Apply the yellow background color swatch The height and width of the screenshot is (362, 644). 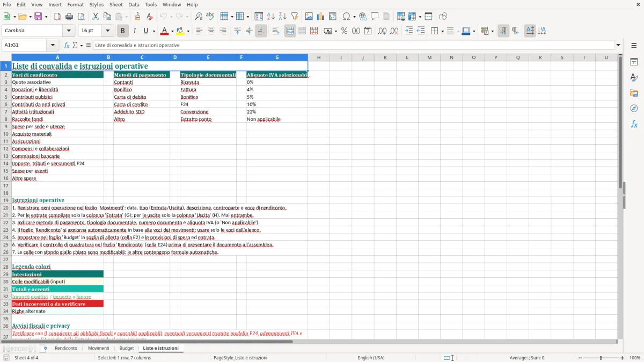181,31
